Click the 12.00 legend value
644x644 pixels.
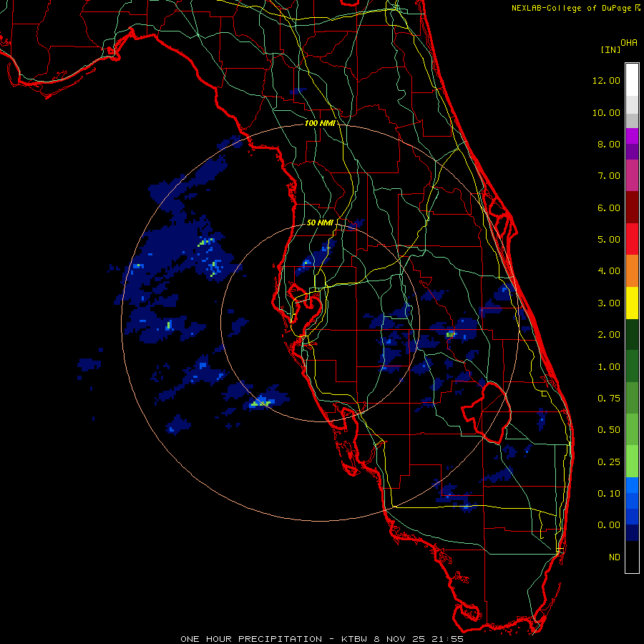606,80
